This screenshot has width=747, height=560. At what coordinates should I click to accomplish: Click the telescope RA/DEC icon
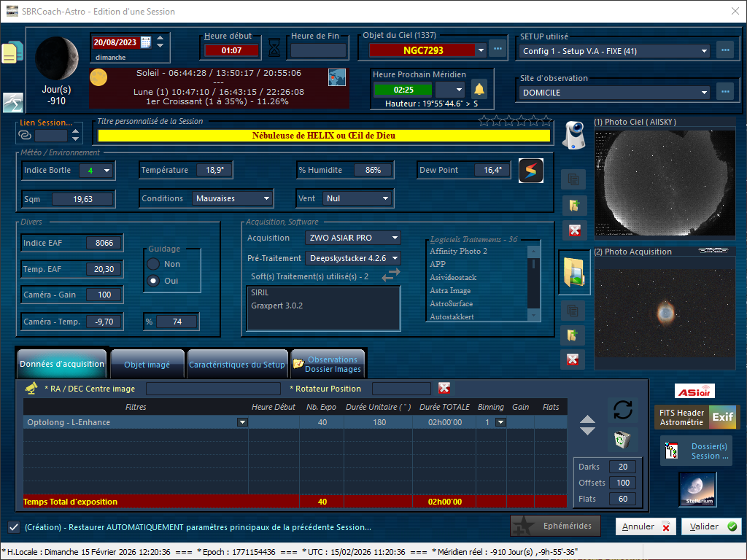[31, 388]
